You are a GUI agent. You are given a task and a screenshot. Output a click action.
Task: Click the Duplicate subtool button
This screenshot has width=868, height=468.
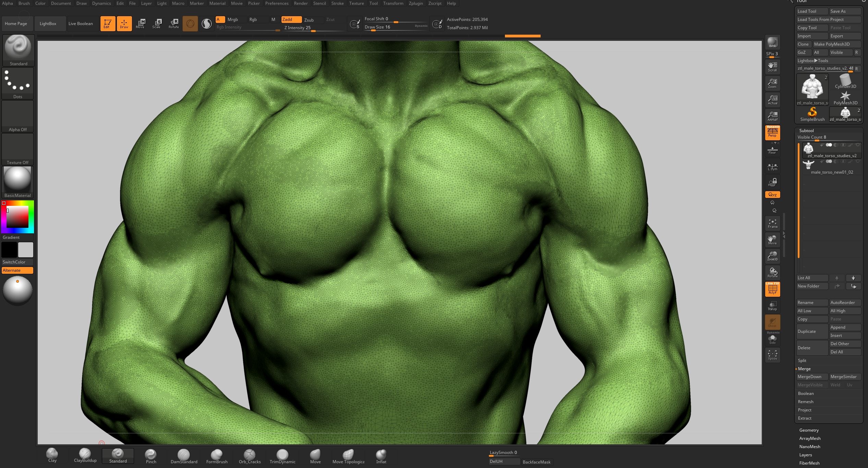pos(812,331)
